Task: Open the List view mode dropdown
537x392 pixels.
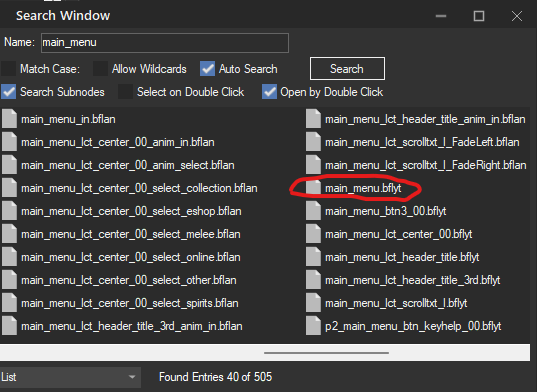Action: coord(70,377)
